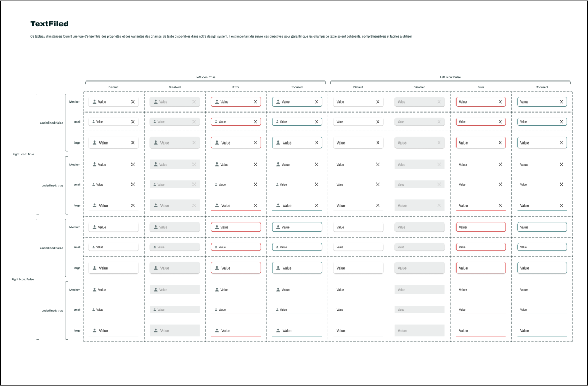Click X in top-row disabled field without person icon
The width and height of the screenshot is (588, 386).
click(439, 101)
